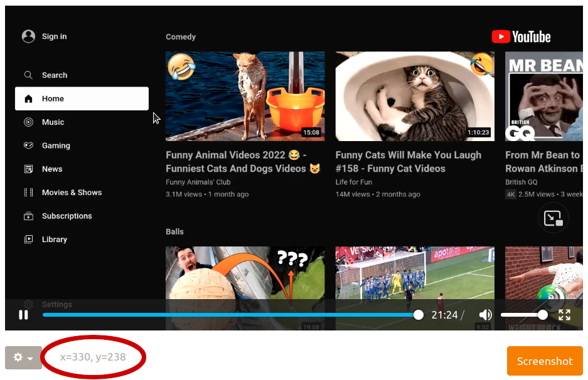Click the channel name "Life for Fun"

coord(354,182)
